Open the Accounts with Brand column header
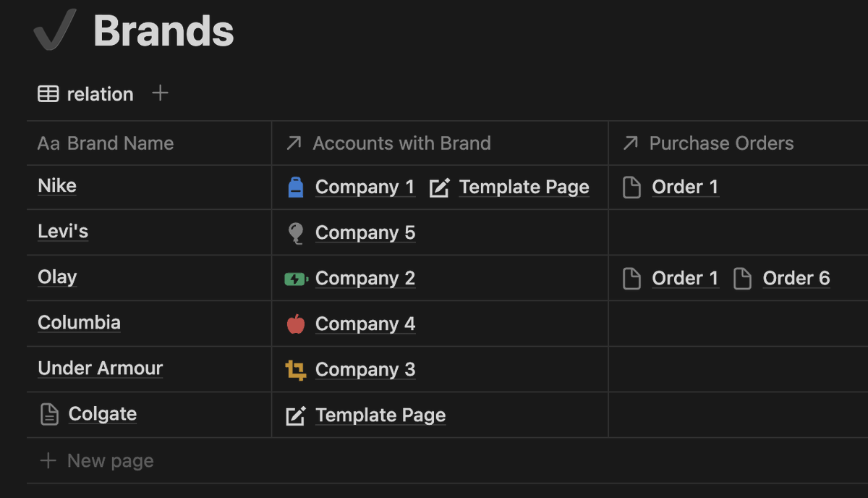The image size is (868, 498). 440,143
